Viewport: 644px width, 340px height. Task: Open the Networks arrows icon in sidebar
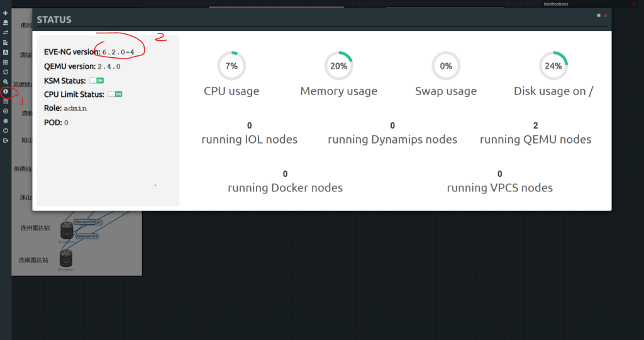coord(6,32)
